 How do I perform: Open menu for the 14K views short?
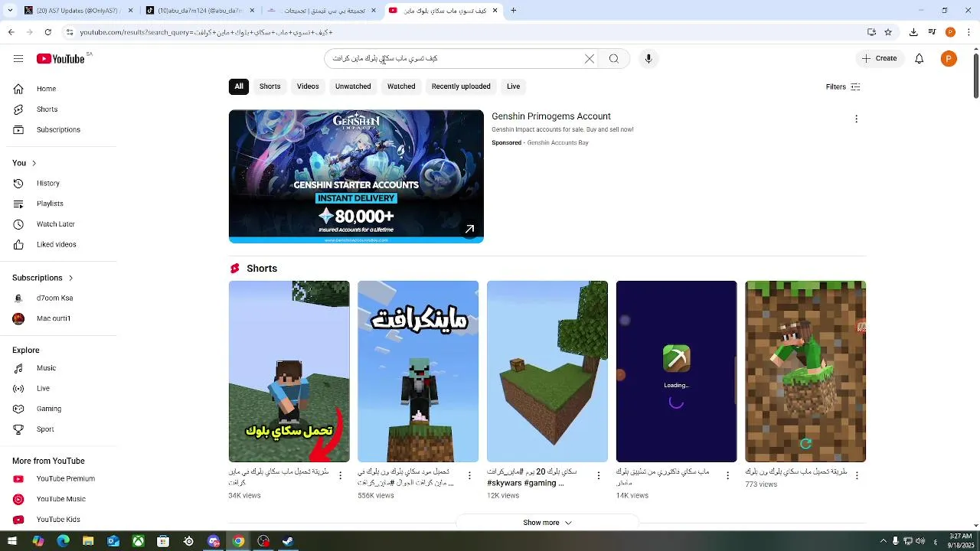(x=727, y=475)
